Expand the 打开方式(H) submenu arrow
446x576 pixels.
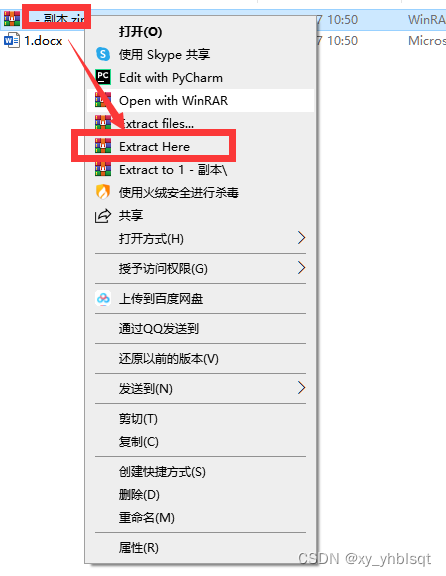pos(301,238)
